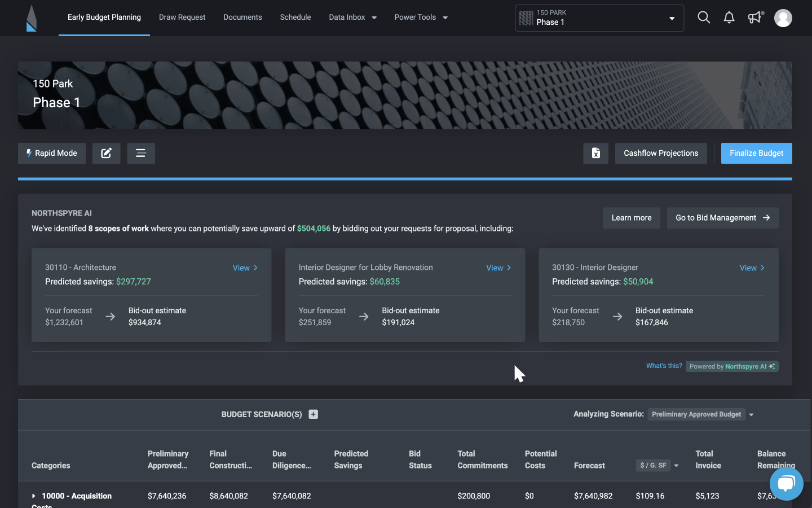Click the Potential Costs column header
This screenshot has height=508, width=812.
click(541, 459)
